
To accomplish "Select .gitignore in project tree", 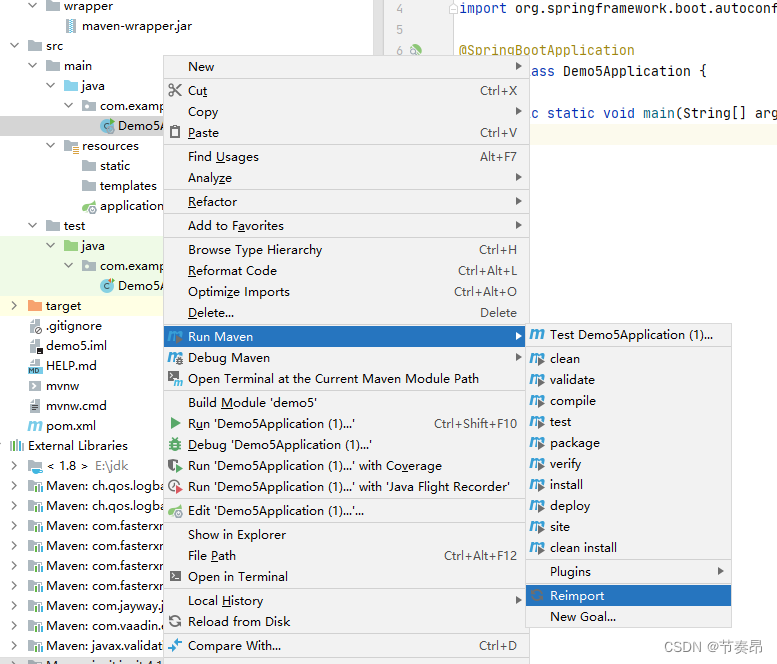I will 74,326.
